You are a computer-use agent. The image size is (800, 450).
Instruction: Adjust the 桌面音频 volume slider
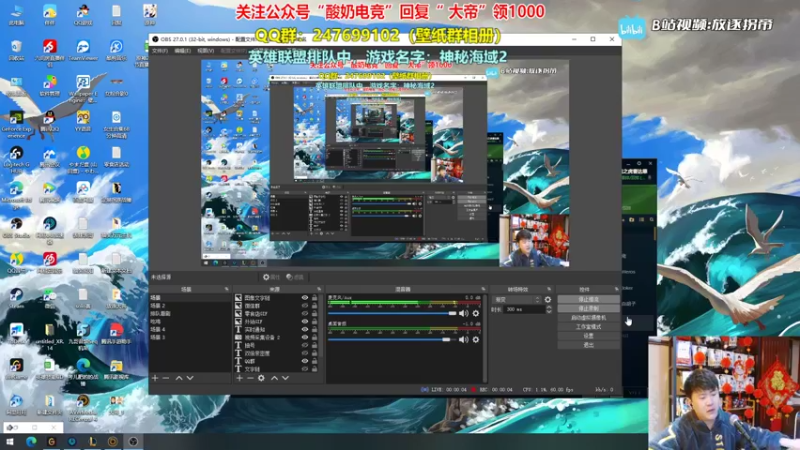click(x=392, y=339)
